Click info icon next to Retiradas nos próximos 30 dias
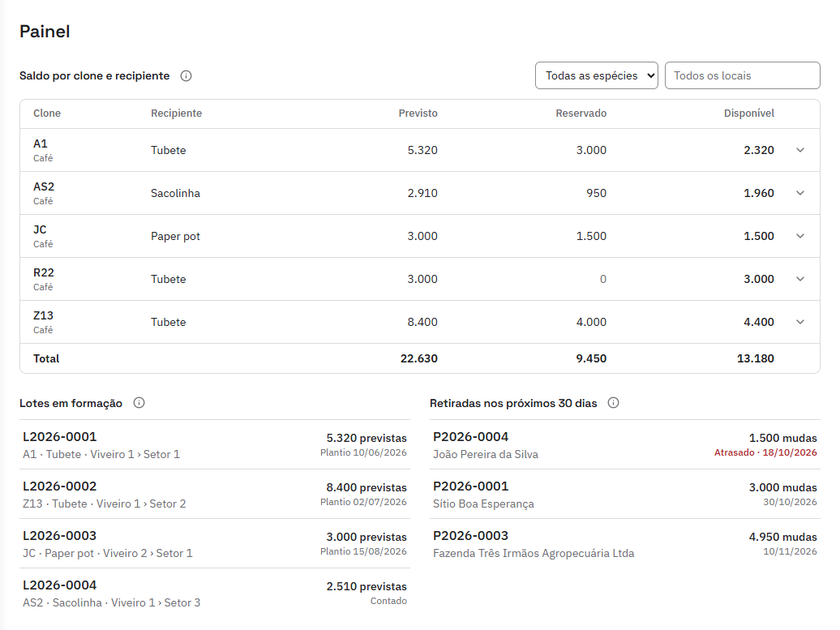Viewport: 840px width, 630px height. click(x=614, y=403)
